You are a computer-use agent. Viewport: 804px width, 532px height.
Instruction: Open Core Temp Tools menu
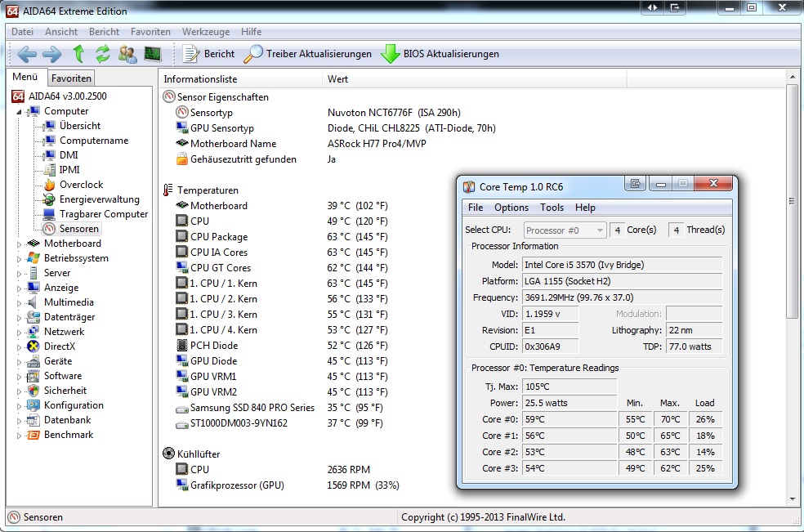pyautogui.click(x=552, y=208)
